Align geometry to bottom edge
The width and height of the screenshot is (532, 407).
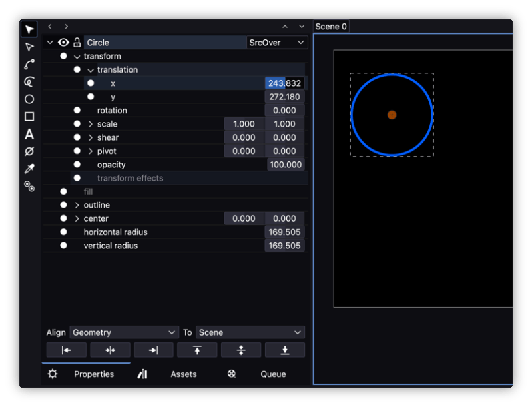coord(285,350)
